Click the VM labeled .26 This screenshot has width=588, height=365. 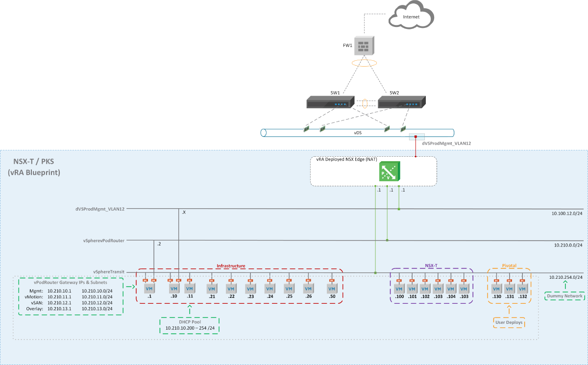pyautogui.click(x=308, y=289)
